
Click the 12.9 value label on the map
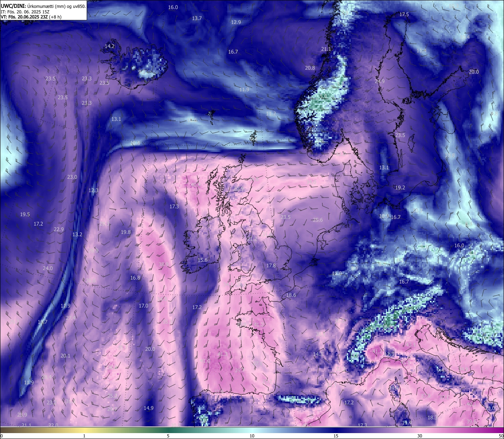(x=236, y=22)
